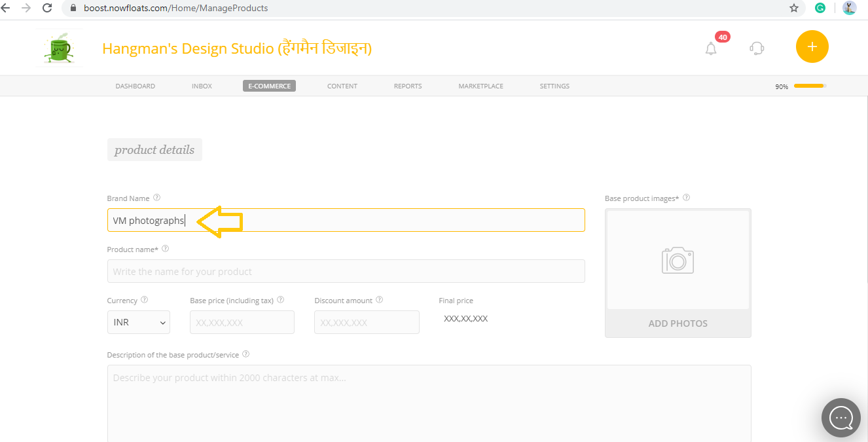This screenshot has width=868, height=442.
Task: Click Hangman's Design Studio title
Action: (237, 48)
